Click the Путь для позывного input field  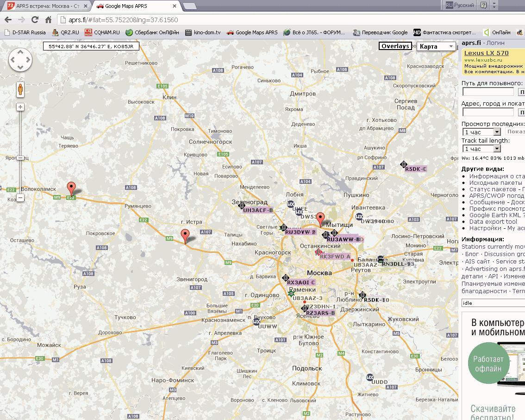tap(488, 92)
